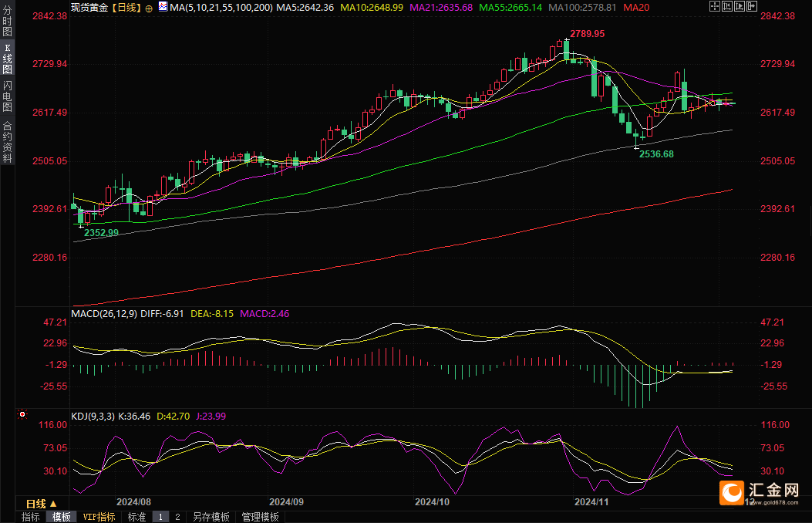
Task: Click the MA indicator chart icon
Action: (x=162, y=6)
